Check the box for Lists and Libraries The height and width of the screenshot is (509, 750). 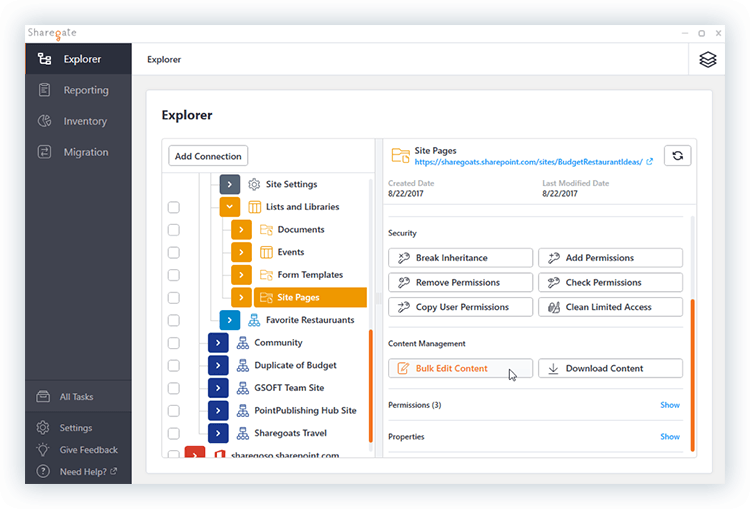[174, 207]
